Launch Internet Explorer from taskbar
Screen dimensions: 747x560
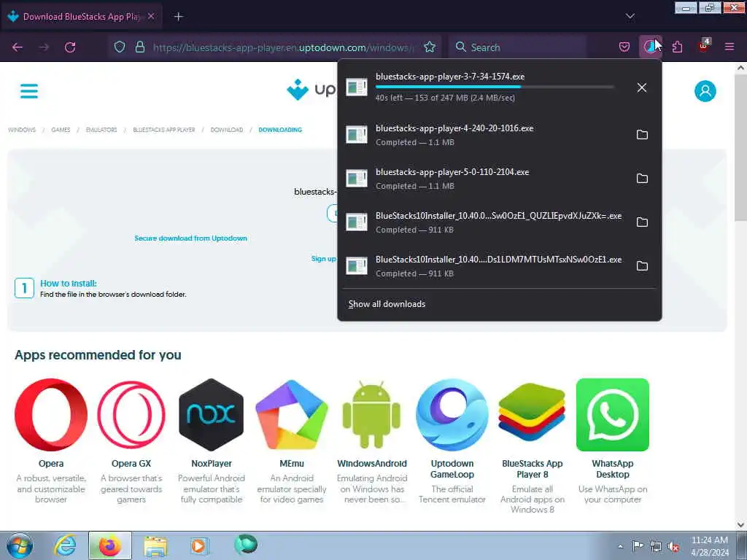[x=65, y=545]
